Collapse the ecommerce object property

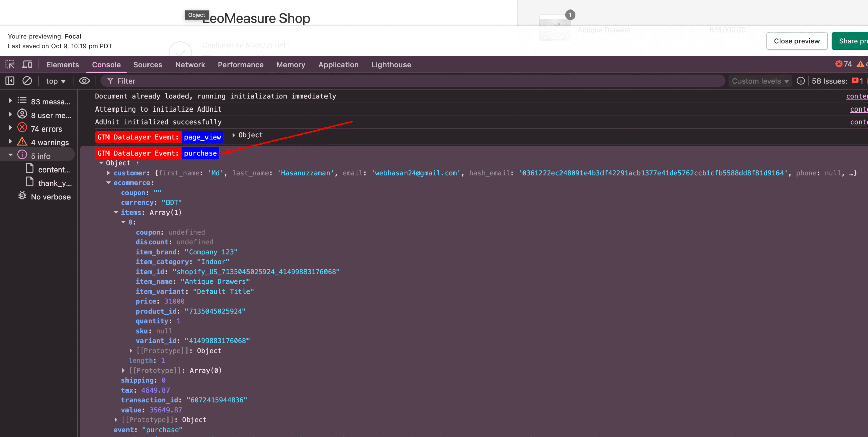point(108,183)
